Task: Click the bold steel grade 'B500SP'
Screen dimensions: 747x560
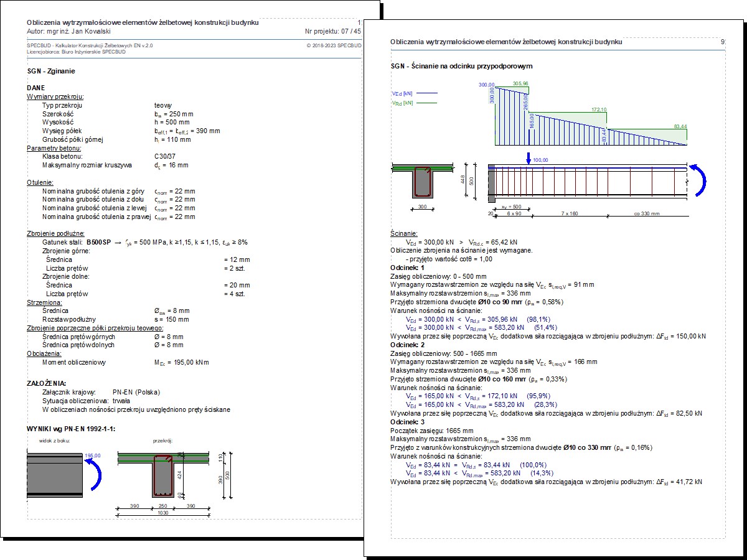Action: pos(98,241)
